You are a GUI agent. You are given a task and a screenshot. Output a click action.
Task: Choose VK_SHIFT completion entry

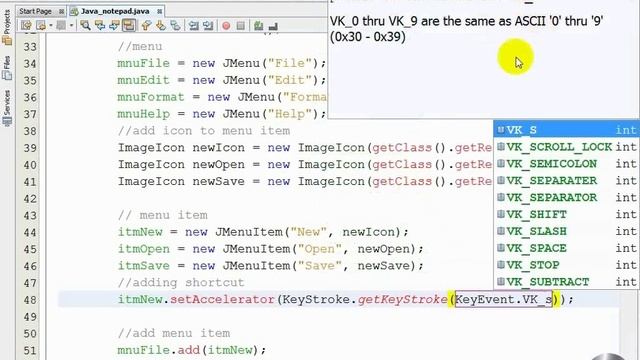567,214
